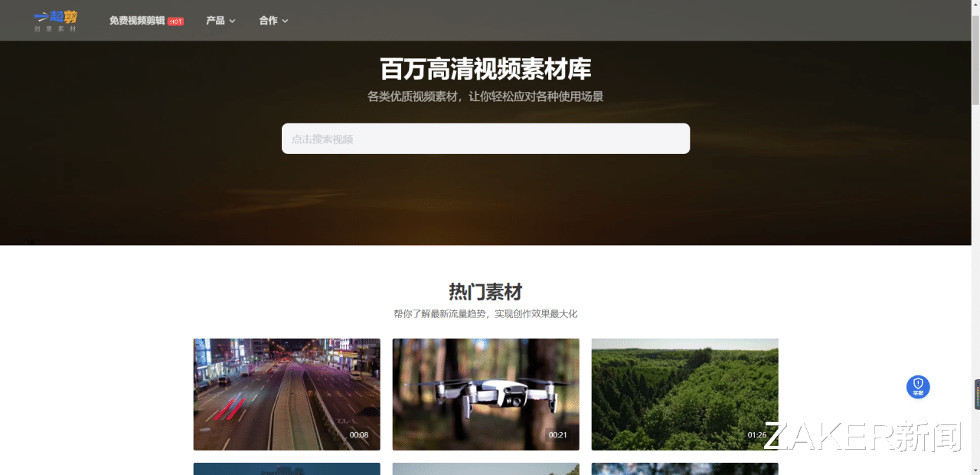980x475 pixels.
Task: Expand the 产品 dropdown chevron
Action: point(232,21)
